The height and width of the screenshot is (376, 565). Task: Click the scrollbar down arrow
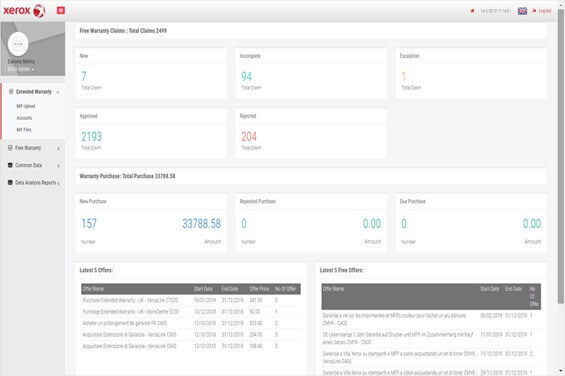pyautogui.click(x=561, y=371)
